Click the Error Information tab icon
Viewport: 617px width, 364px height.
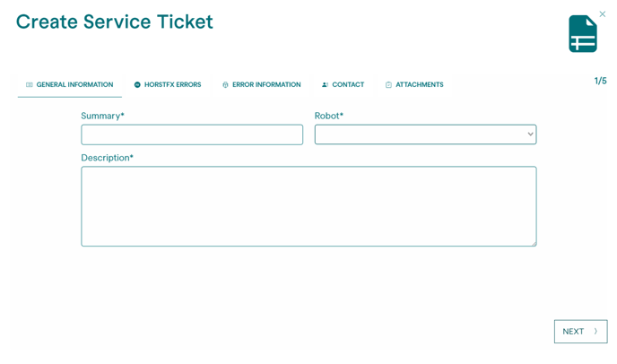tap(226, 85)
